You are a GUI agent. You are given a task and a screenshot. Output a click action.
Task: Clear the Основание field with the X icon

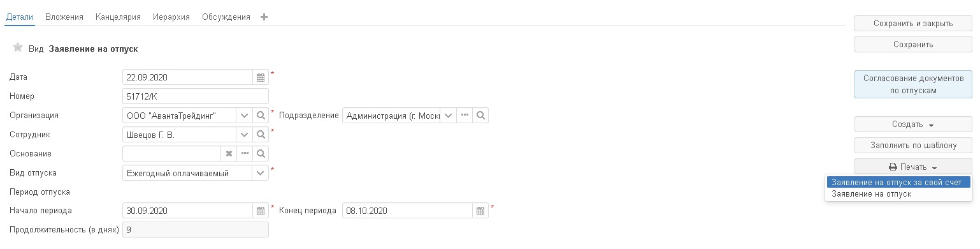(x=229, y=154)
